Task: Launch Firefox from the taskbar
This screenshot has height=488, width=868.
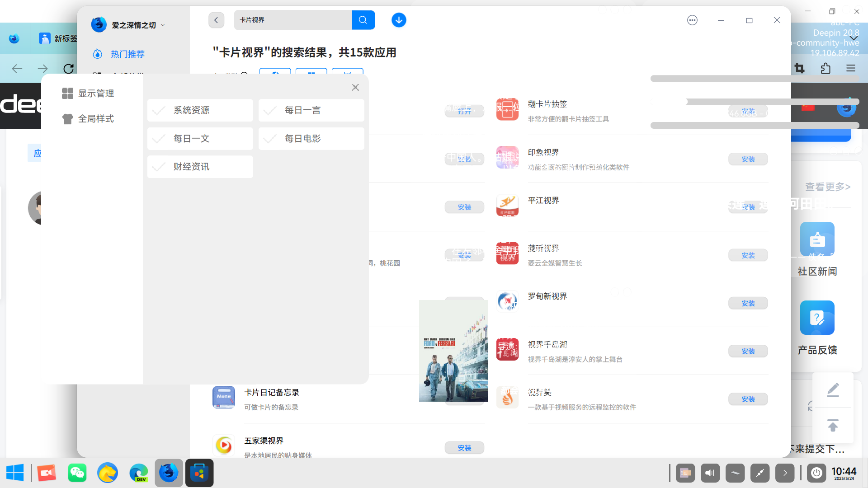Action: click(169, 473)
